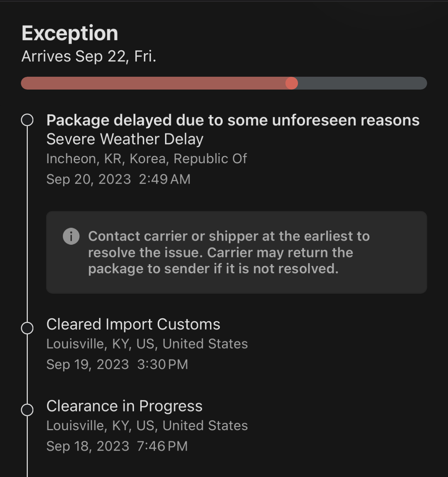Click the info icon in the notice box
The height and width of the screenshot is (477, 448).
pyautogui.click(x=71, y=236)
